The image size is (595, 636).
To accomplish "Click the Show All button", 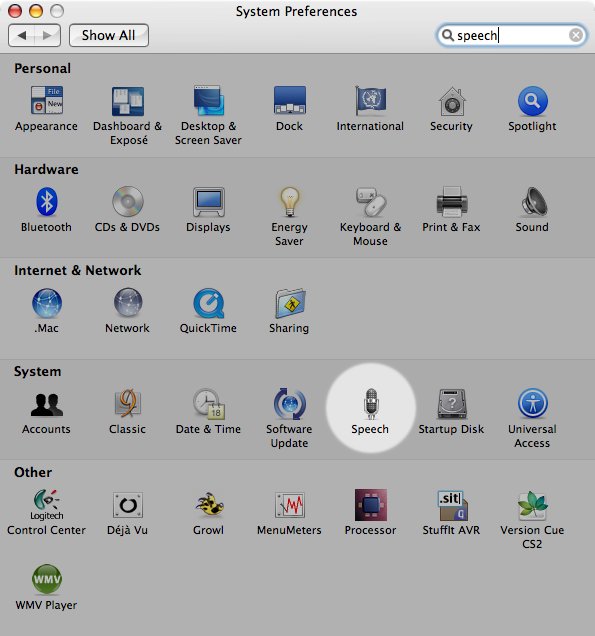I will 109,35.
